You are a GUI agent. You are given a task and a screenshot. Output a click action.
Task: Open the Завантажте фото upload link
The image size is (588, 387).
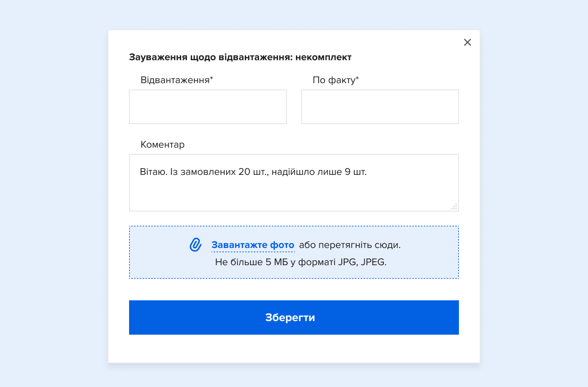253,245
